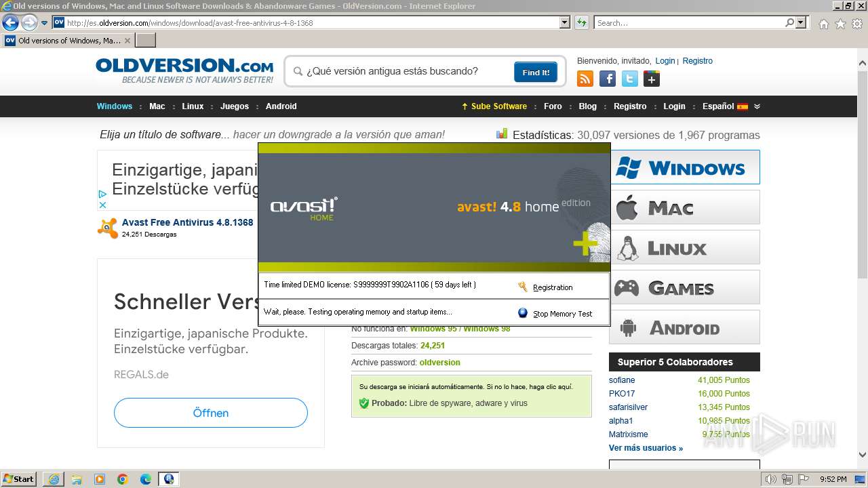868x488 pixels.
Task: Open the File Explorer taskbar icon
Action: (x=77, y=479)
